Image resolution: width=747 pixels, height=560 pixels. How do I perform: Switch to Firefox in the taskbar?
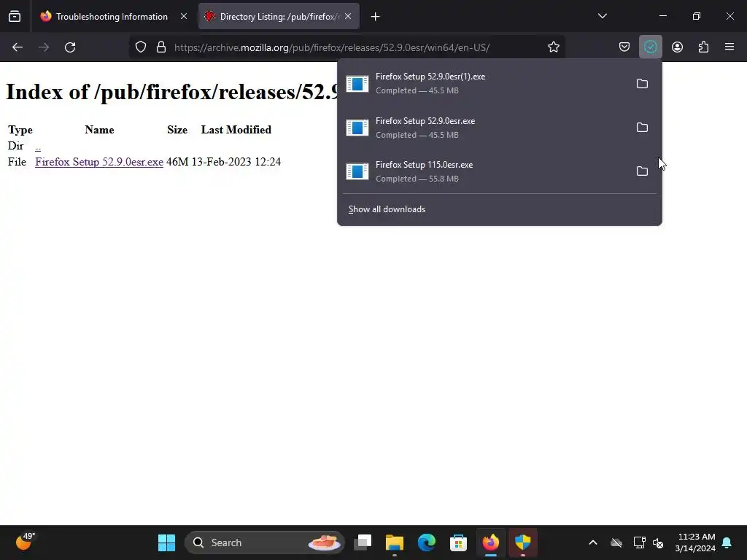[491, 542]
